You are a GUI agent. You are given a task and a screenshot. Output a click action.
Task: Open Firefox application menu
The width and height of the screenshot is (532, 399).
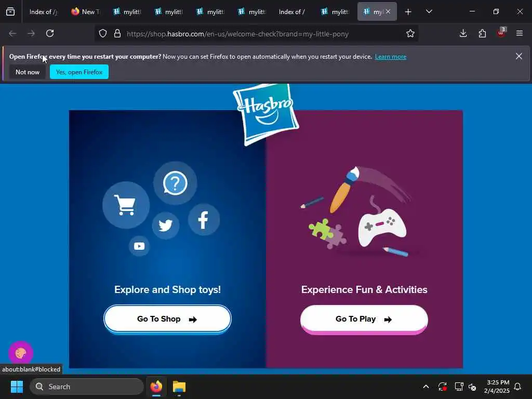click(x=520, y=33)
